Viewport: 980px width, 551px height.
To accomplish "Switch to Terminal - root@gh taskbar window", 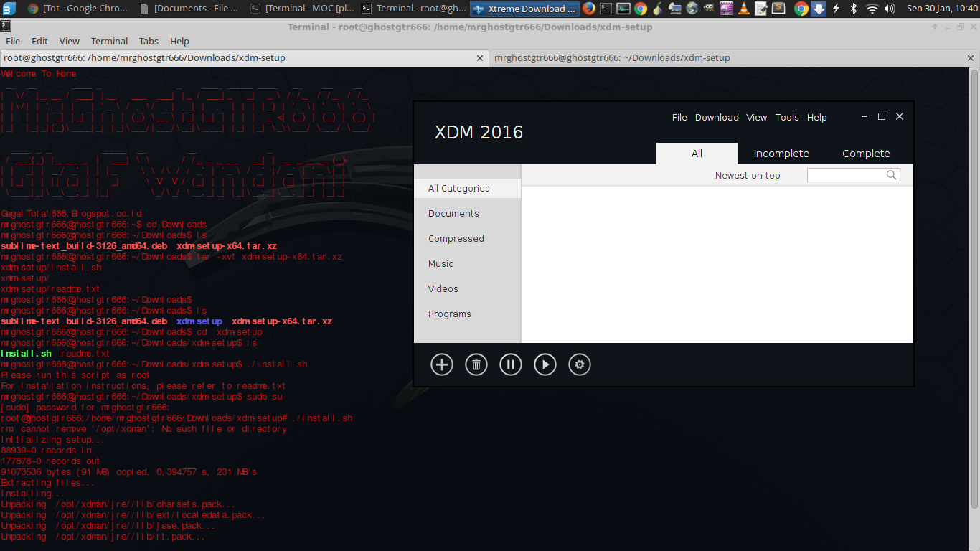I will point(413,9).
